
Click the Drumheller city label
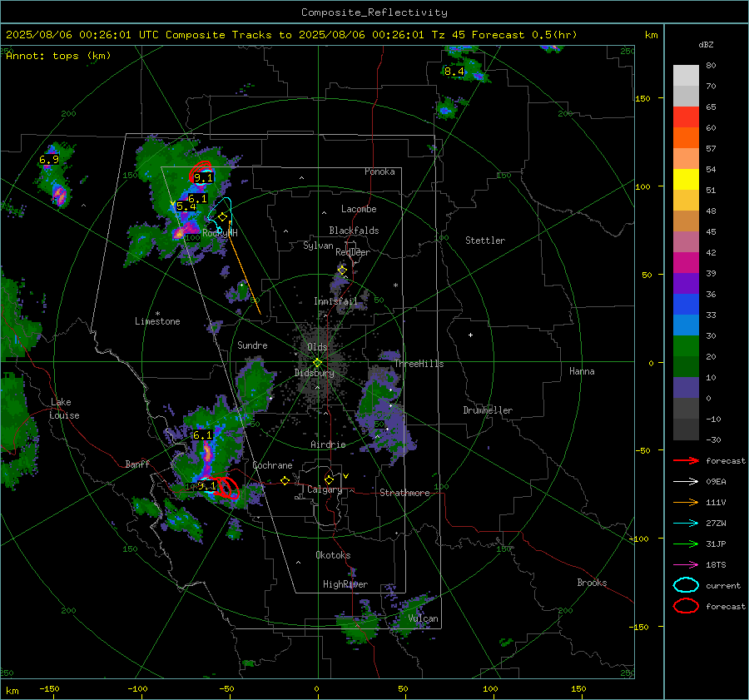coord(488,410)
